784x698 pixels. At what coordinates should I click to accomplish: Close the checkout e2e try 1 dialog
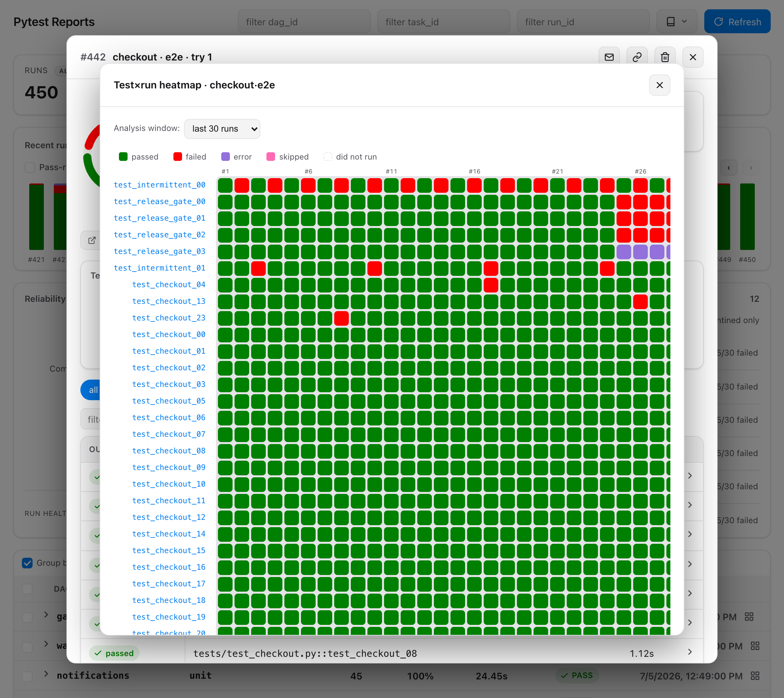[693, 57]
